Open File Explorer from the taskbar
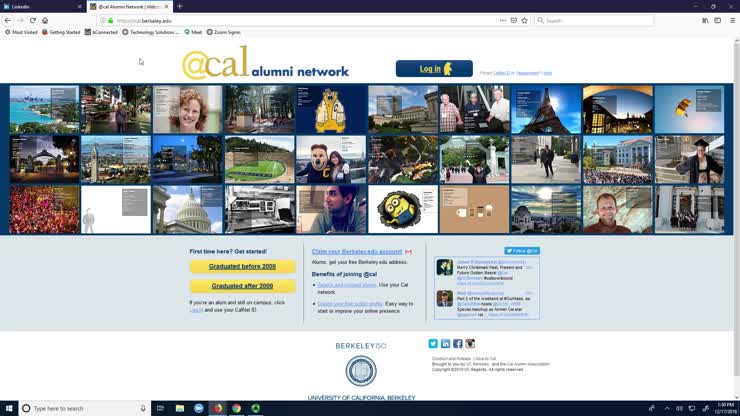 point(180,408)
